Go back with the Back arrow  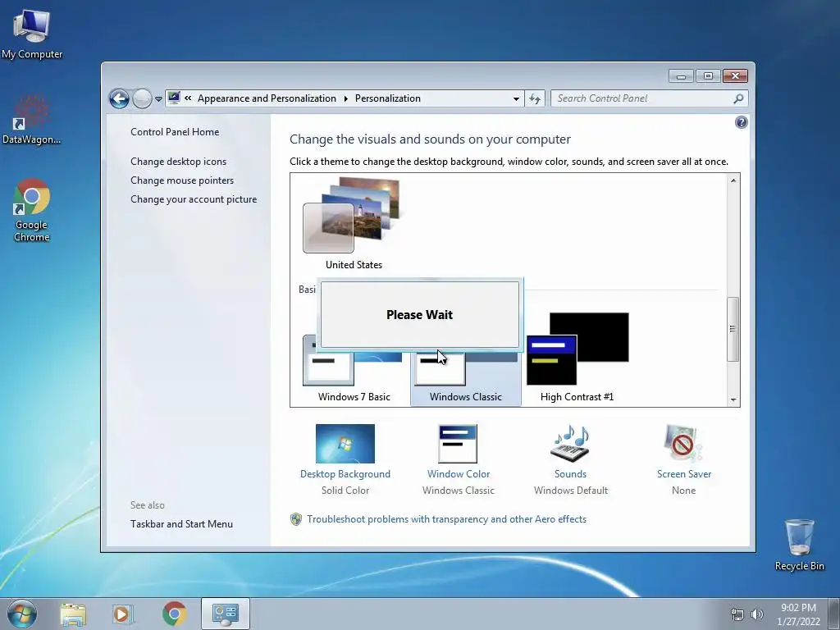coord(119,98)
